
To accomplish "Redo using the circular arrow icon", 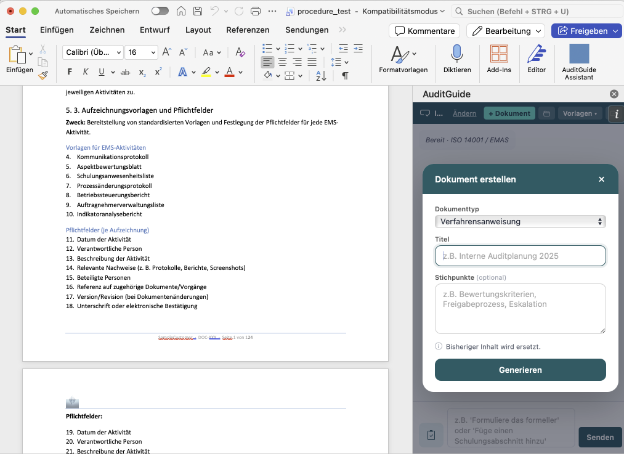I will pyautogui.click(x=239, y=11).
